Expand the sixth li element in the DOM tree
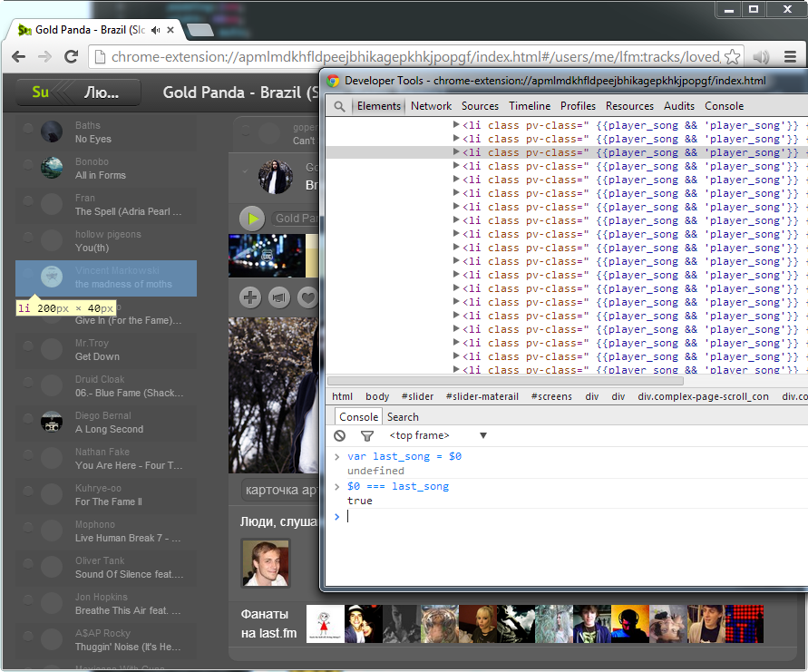 point(456,193)
